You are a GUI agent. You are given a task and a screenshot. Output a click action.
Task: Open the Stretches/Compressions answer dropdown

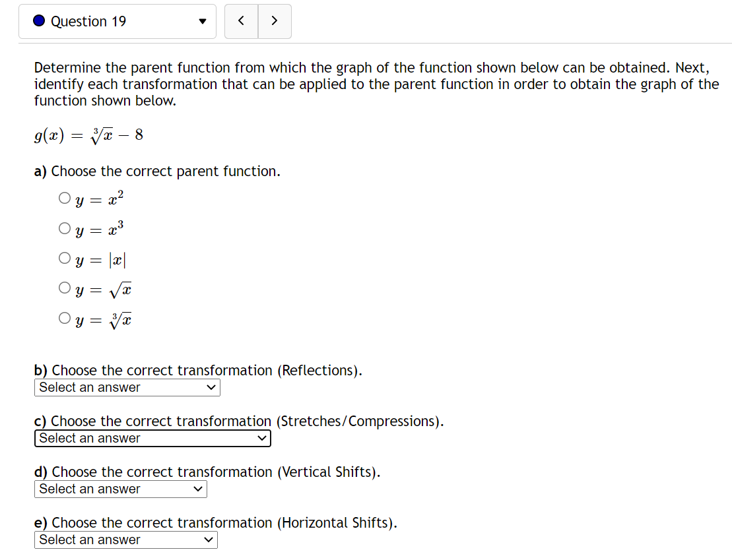pos(152,438)
